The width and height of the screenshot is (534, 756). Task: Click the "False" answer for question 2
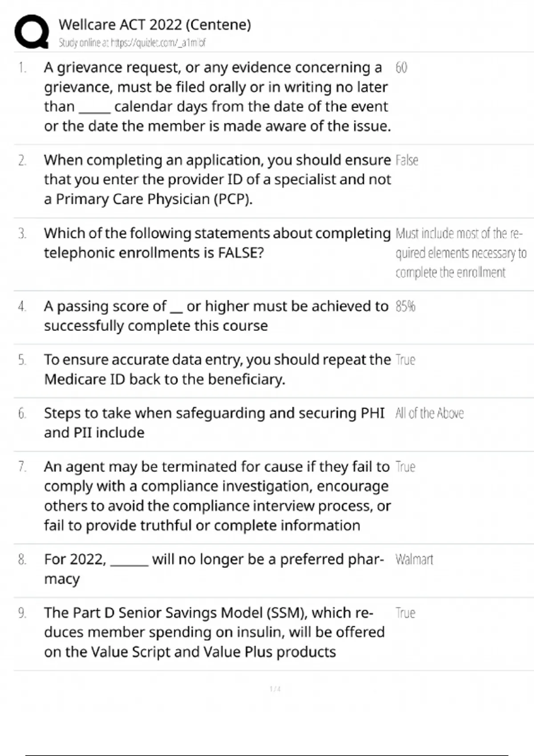[407, 160]
